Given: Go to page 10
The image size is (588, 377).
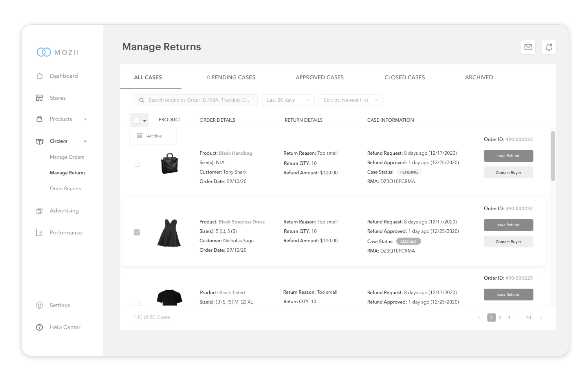Looking at the screenshot, I should [528, 318].
